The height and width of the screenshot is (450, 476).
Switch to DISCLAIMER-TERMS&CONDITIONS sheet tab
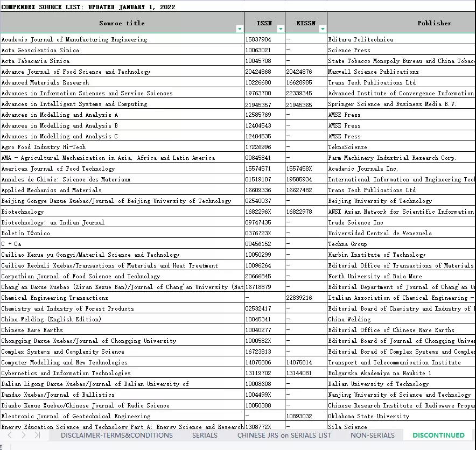point(116,435)
